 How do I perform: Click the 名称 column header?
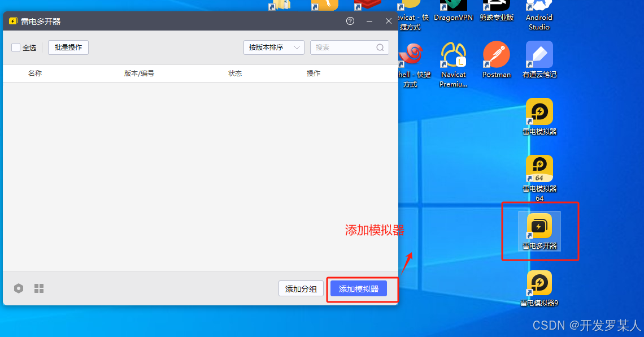35,73
